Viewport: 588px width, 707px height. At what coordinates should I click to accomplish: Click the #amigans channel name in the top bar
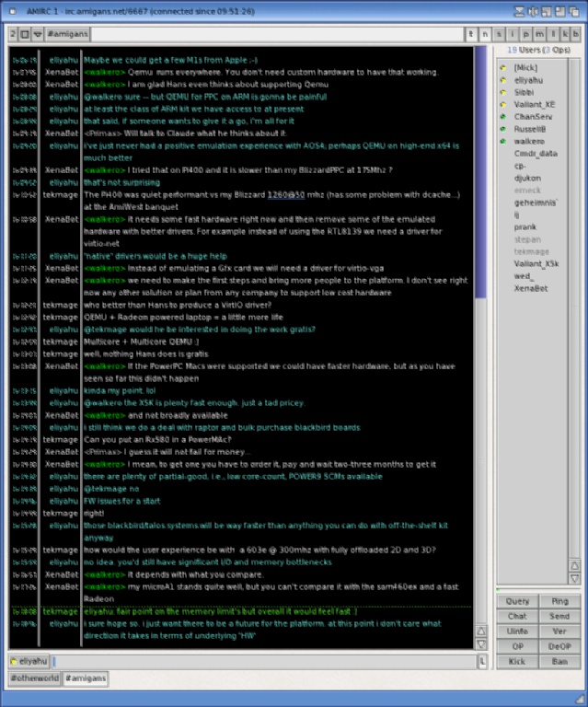click(x=67, y=34)
